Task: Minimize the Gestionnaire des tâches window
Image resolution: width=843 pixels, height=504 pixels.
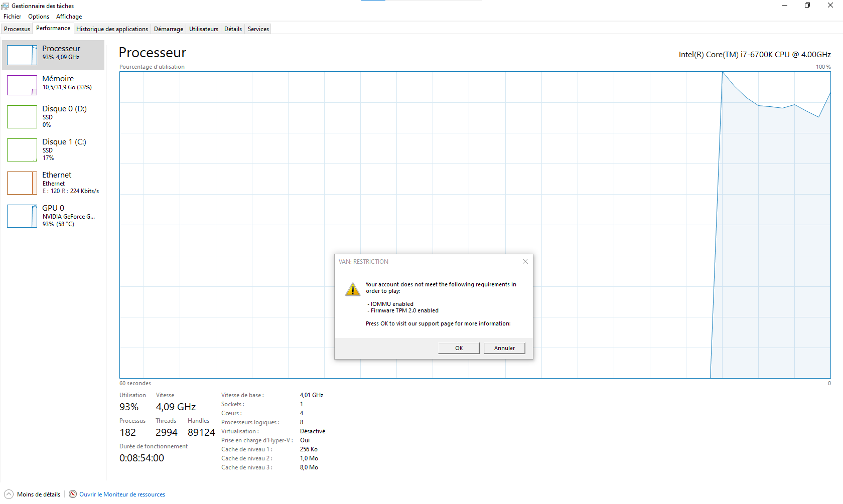Action: pyautogui.click(x=785, y=6)
